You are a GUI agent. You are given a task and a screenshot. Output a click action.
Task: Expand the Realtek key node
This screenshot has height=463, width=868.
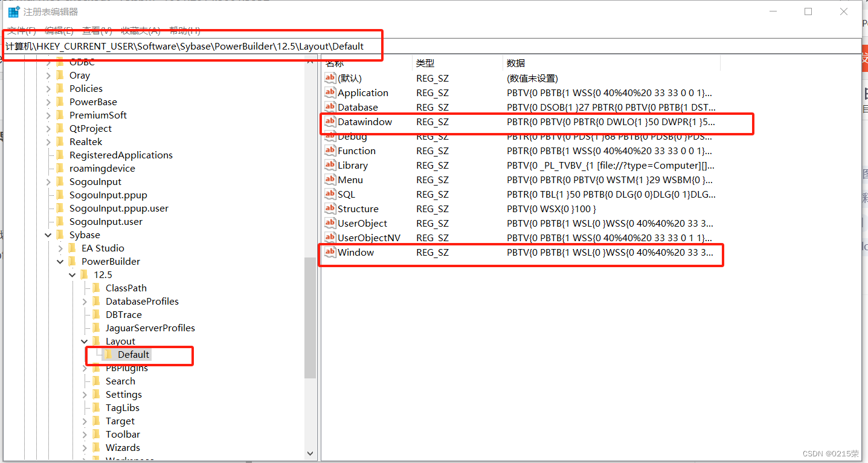click(x=49, y=142)
